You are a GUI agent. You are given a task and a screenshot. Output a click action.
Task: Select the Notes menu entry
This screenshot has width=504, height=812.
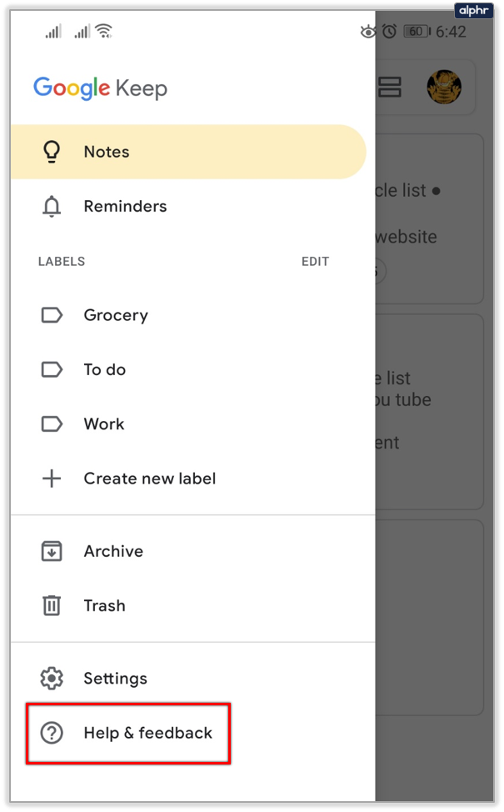pyautogui.click(x=106, y=151)
